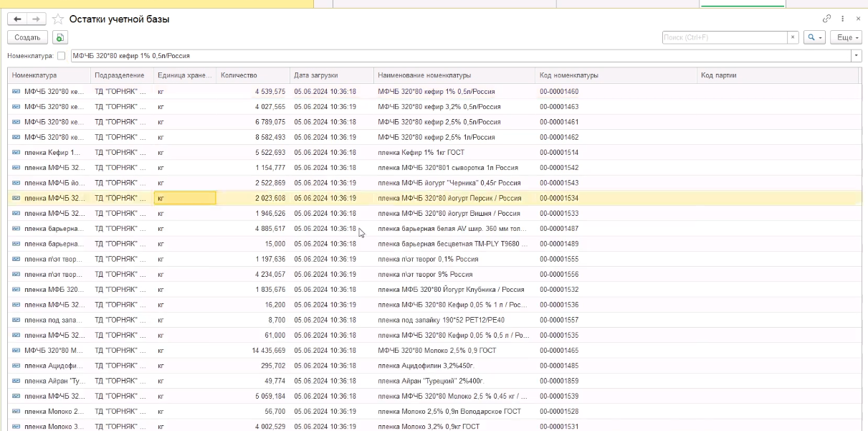868x431 pixels.
Task: Sort by the Номенклатура column header
Action: 49,75
